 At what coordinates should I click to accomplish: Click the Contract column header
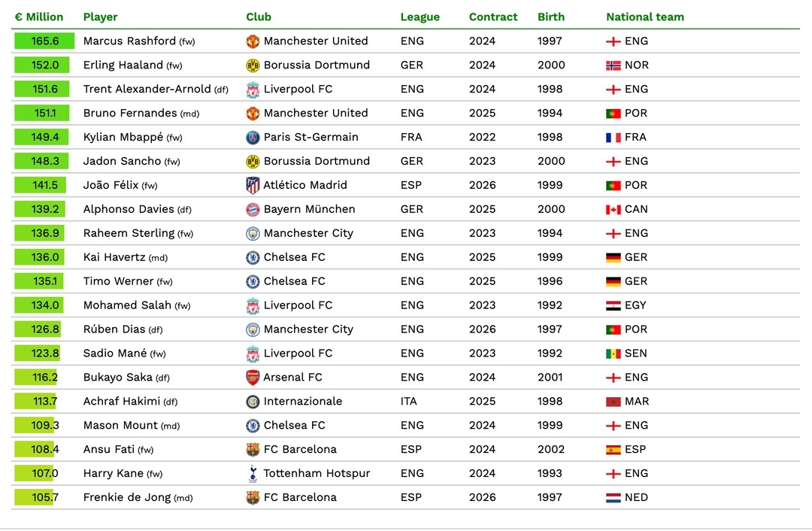click(493, 17)
